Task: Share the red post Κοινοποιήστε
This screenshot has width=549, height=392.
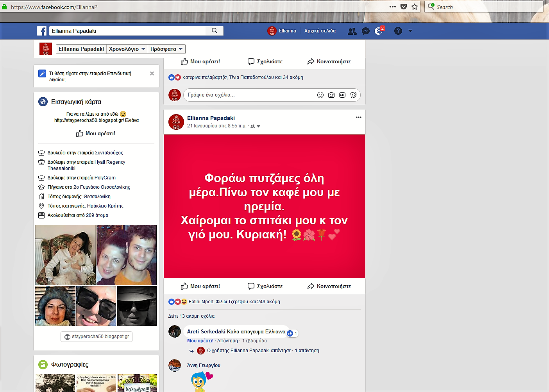Action: [329, 286]
